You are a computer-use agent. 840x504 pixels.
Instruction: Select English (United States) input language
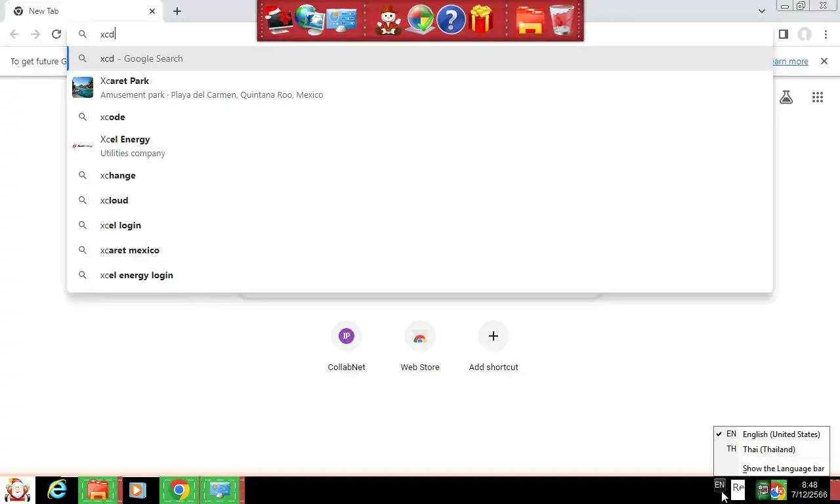click(772, 434)
